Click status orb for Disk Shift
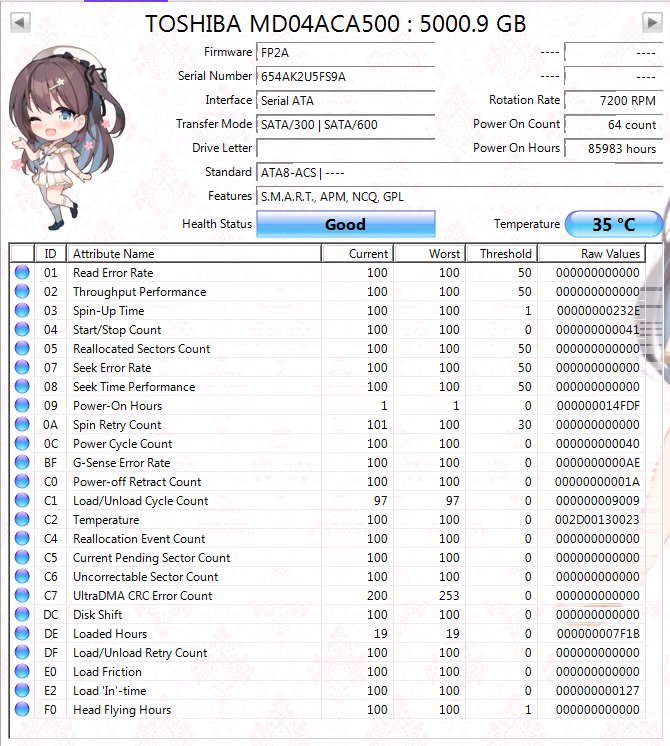This screenshot has width=670, height=746. coord(22,614)
